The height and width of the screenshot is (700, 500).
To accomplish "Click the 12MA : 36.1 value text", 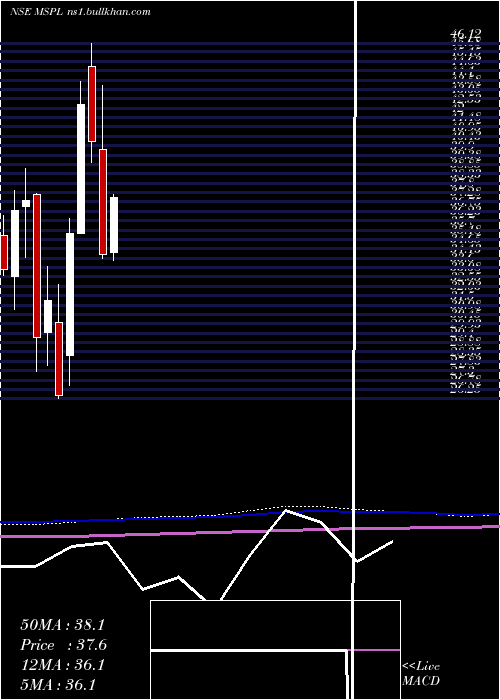I will click(62, 665).
